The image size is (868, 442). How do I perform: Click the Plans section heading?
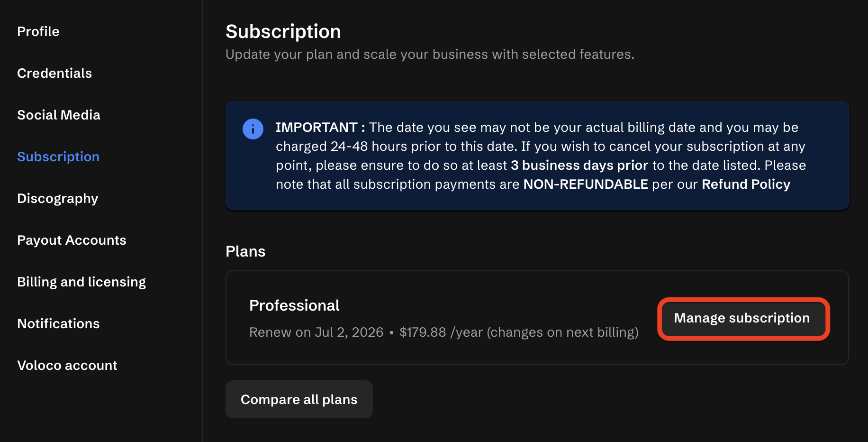click(x=245, y=251)
